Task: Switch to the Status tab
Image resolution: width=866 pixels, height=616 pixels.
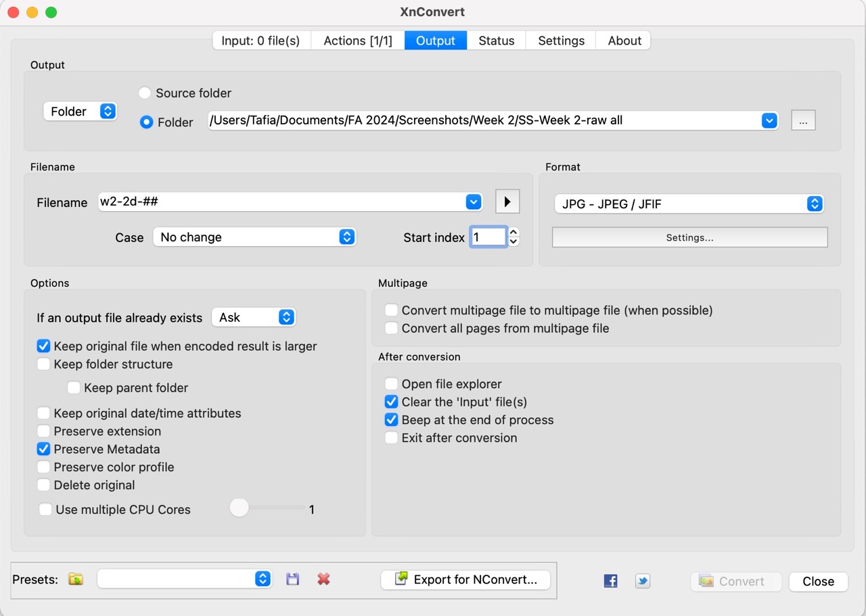Action: point(497,41)
